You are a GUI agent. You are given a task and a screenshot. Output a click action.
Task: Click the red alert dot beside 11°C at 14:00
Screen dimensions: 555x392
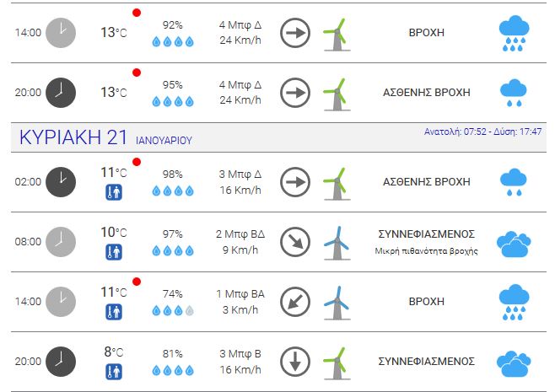click(x=137, y=282)
